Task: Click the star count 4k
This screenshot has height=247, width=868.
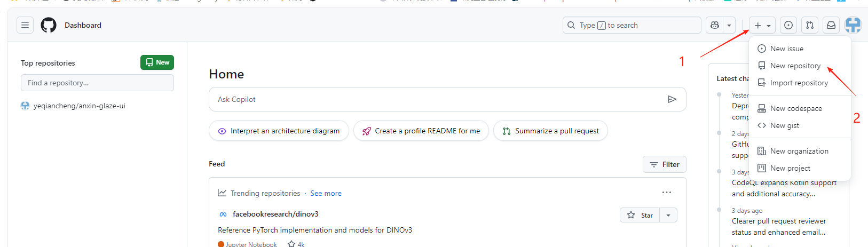Action: point(296,244)
